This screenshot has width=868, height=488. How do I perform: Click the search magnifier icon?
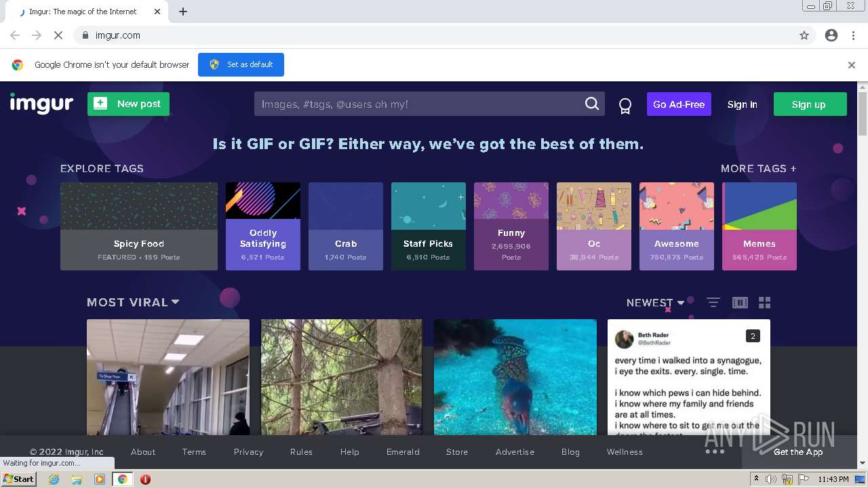tap(592, 104)
